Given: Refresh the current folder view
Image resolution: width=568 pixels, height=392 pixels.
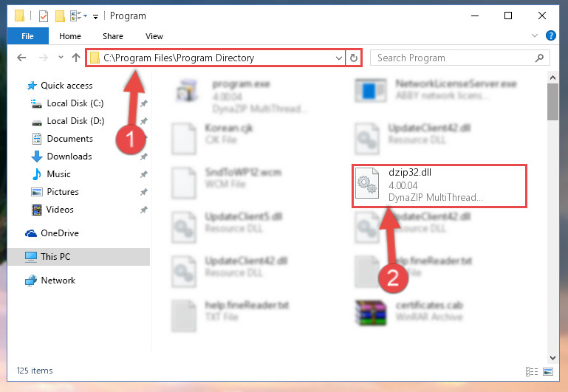Looking at the screenshot, I should [x=354, y=58].
